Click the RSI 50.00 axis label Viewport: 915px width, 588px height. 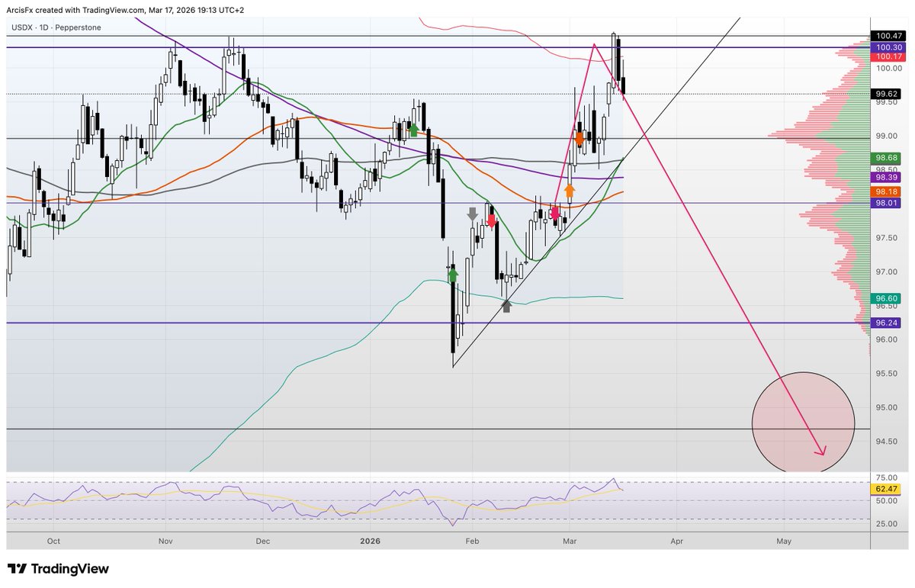coord(885,501)
